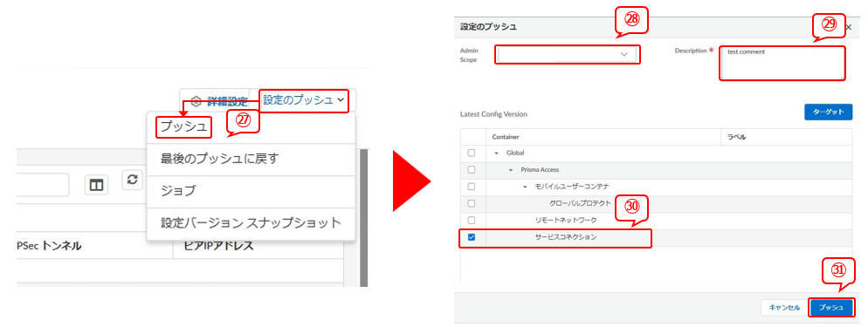Screen dimensions: 868x327
Task: Enable the リモートネットワーク checkbox
Action: click(x=472, y=220)
